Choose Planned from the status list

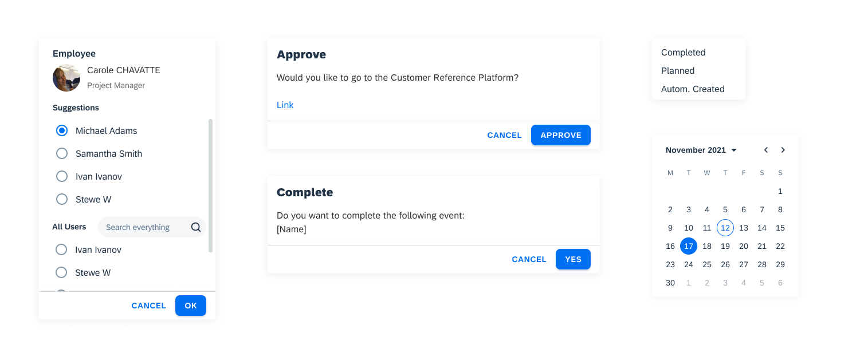[x=678, y=71]
